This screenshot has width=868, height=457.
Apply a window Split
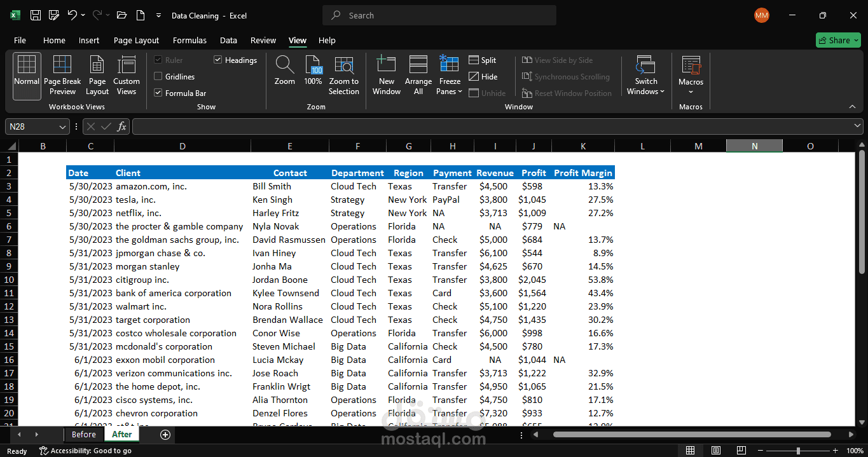(482, 60)
